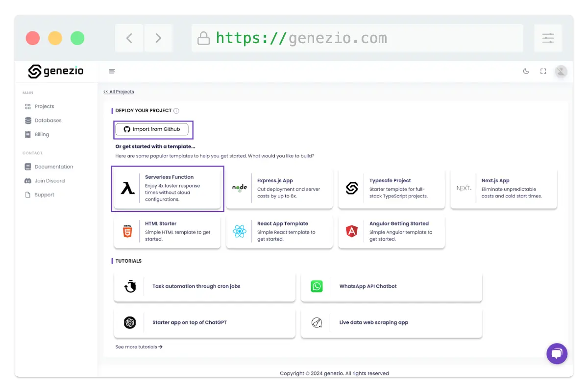Click the Databases stack icon
This screenshot has height=392, width=588.
click(x=28, y=121)
